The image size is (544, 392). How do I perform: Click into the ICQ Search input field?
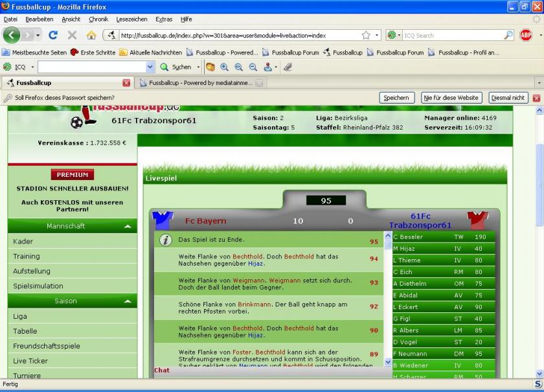click(453, 35)
